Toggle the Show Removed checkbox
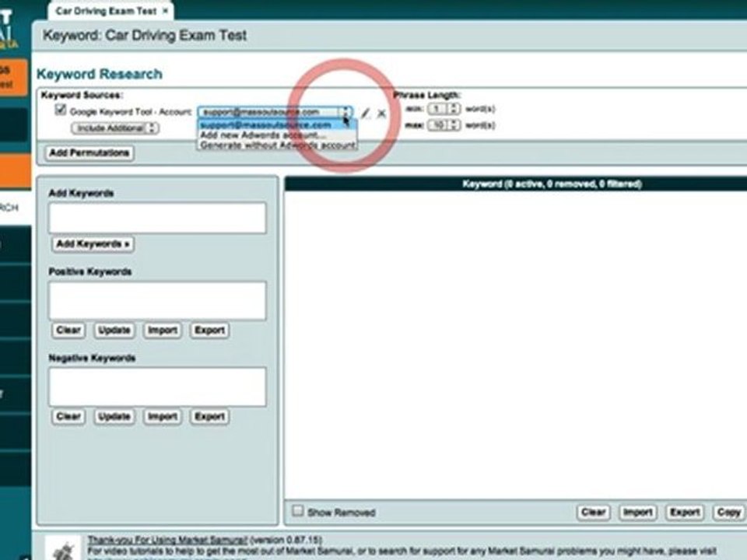This screenshot has height=560, width=747. (x=298, y=511)
